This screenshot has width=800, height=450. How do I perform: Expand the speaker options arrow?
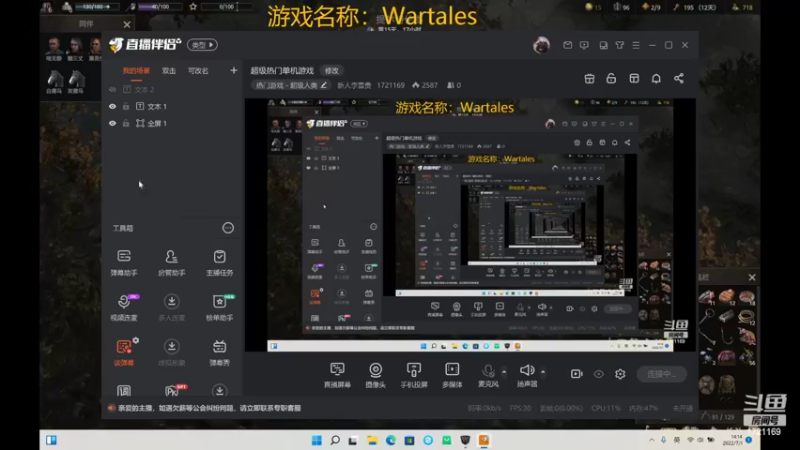(x=543, y=371)
